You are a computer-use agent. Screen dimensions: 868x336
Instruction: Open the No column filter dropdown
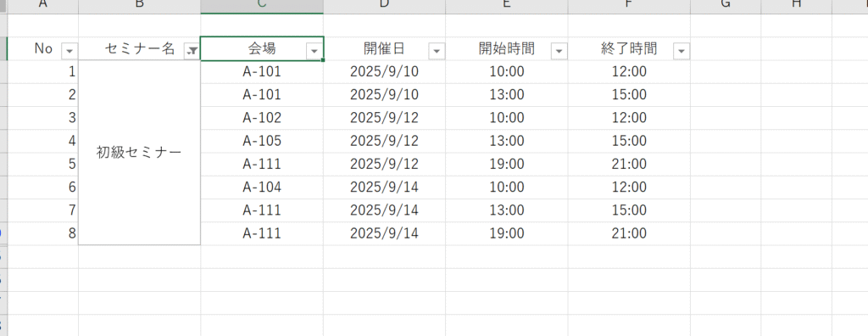70,51
